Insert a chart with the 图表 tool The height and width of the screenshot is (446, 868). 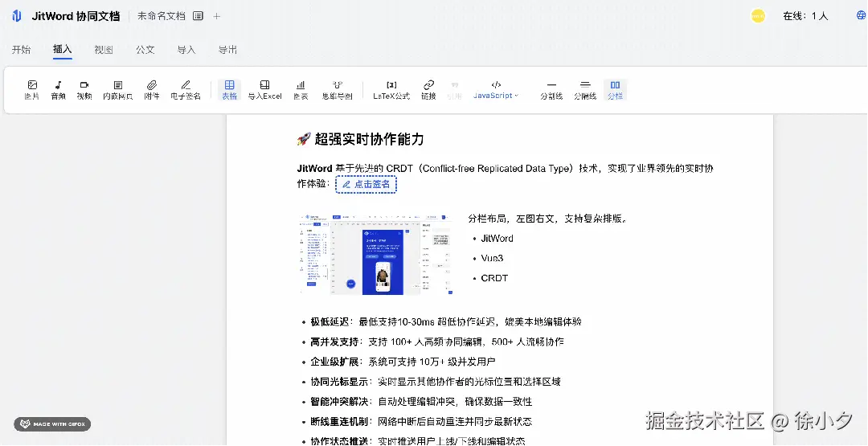[301, 90]
